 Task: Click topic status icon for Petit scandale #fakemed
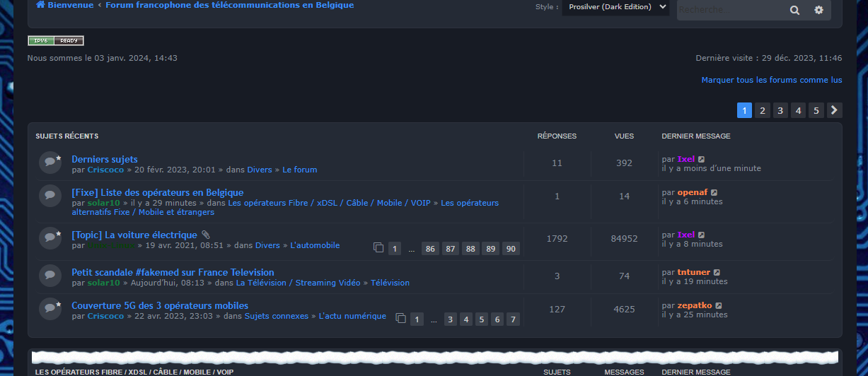(50, 275)
